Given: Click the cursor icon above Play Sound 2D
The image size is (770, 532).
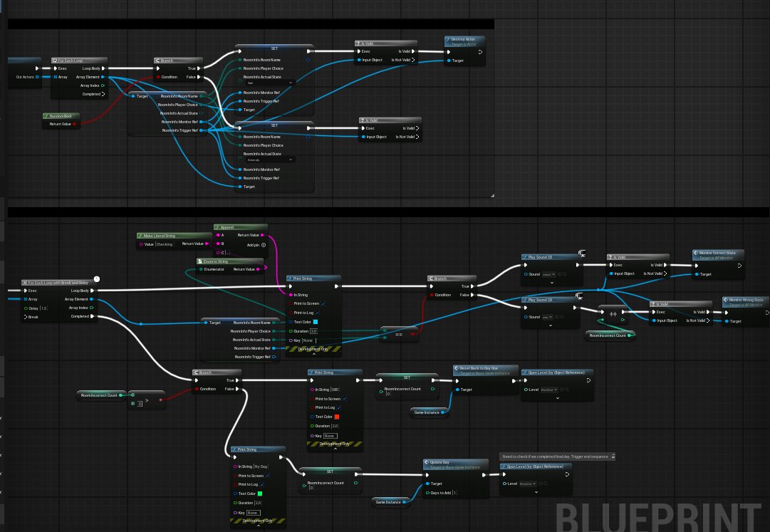Looking at the screenshot, I should tap(581, 252).
